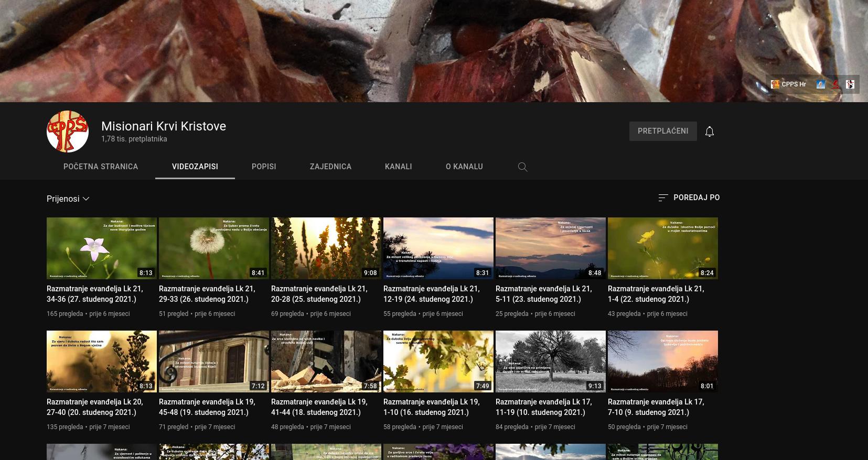Screen dimensions: 868x460
Task: Open the Popisi tab
Action: pos(264,167)
